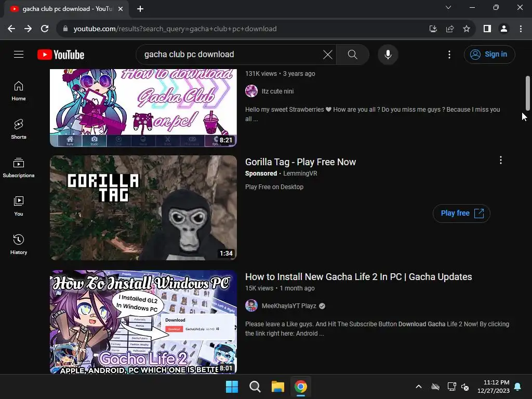Click 'Play Free on Desktop' description
Viewport: 532px width, 399px height.
pyautogui.click(x=274, y=187)
